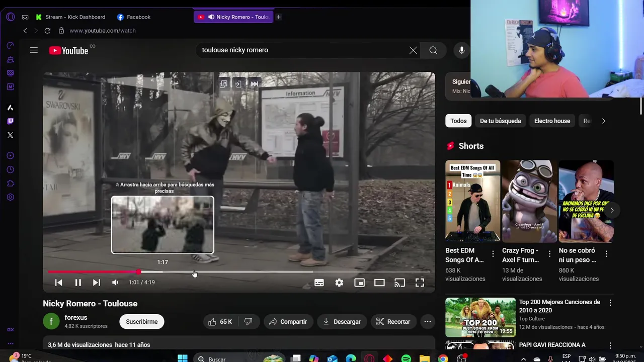Open Opera GX main menu logo
This screenshot has width=644, height=362.
point(11,17)
